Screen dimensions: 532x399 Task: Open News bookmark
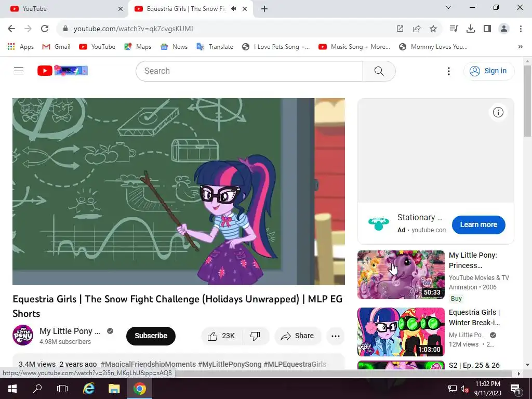tap(174, 47)
